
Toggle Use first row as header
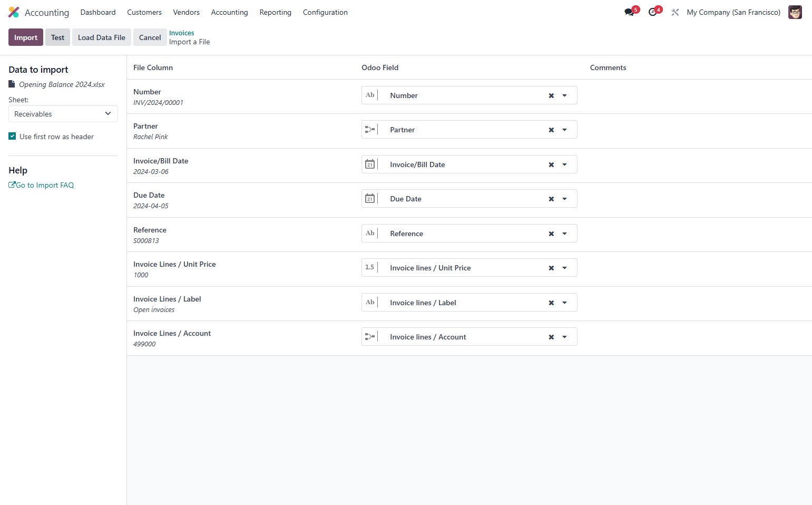12,136
